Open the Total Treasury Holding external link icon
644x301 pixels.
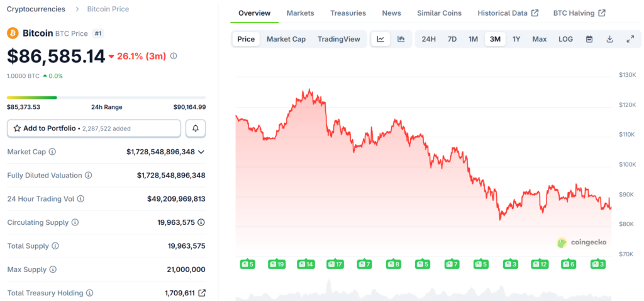tap(202, 293)
